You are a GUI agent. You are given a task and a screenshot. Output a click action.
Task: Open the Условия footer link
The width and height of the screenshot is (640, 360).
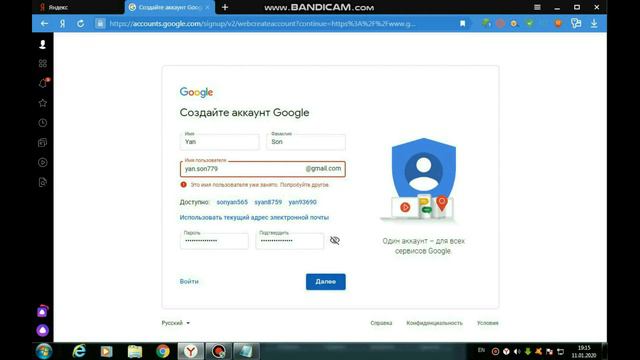tap(487, 323)
